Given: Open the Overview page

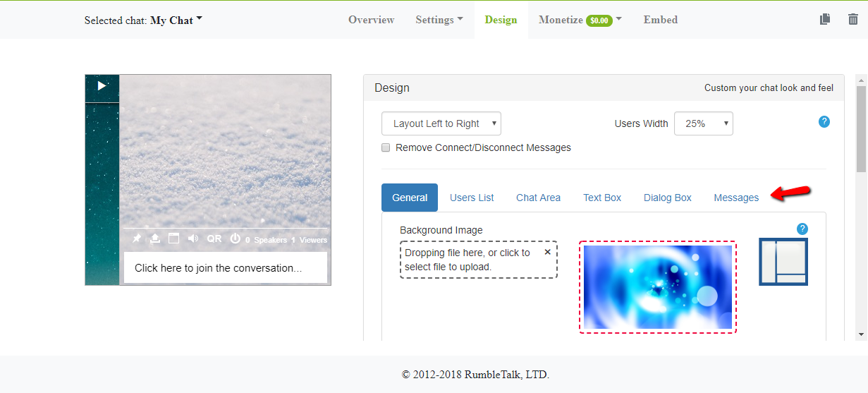Looking at the screenshot, I should [x=371, y=20].
